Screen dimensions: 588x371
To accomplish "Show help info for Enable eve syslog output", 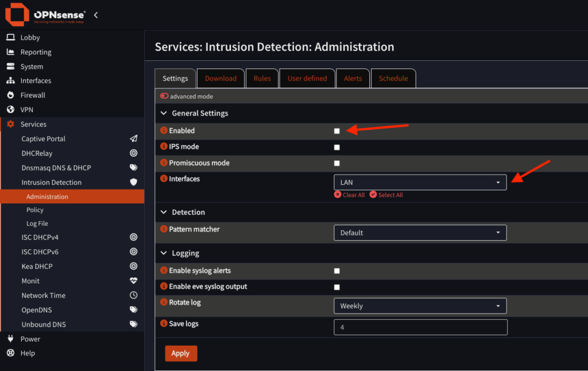I will 164,286.
